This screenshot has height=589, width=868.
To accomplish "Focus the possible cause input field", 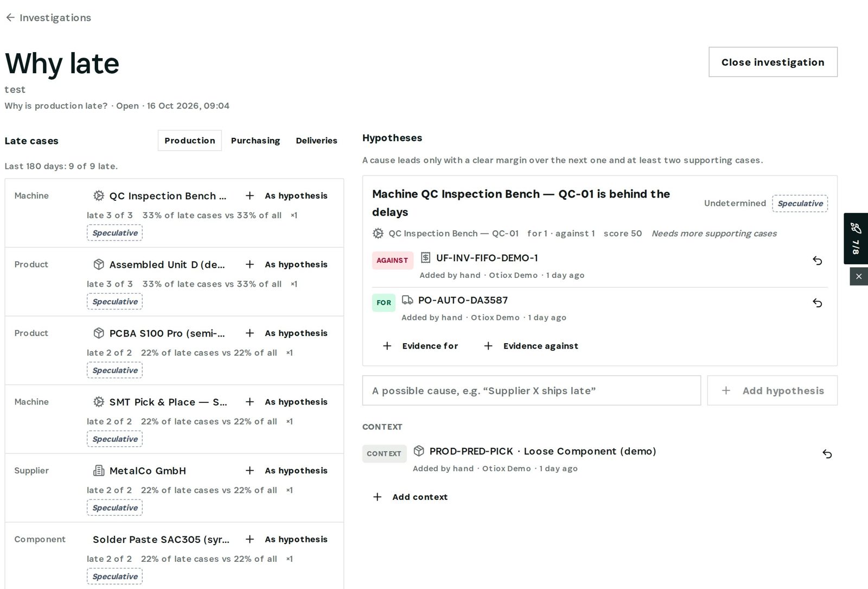I will tap(532, 390).
